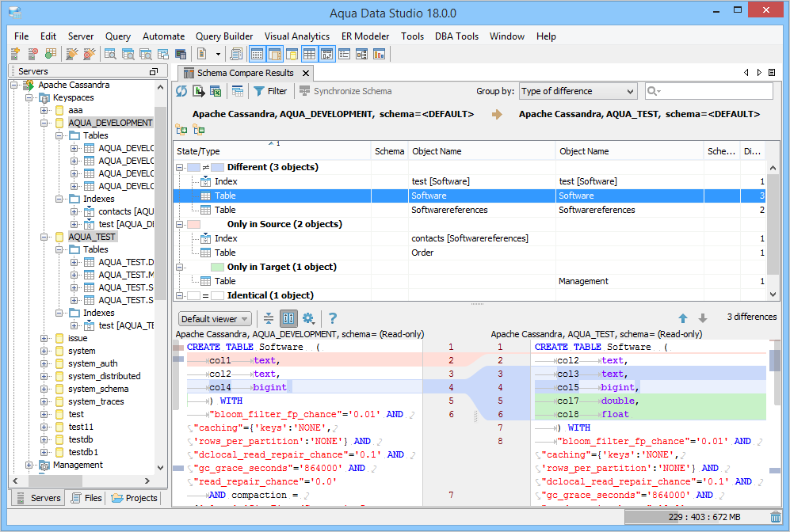Image resolution: width=790 pixels, height=532 pixels.
Task: Collapse the AQUA_DEVELOPMENT keyspace node
Action: click(x=44, y=123)
